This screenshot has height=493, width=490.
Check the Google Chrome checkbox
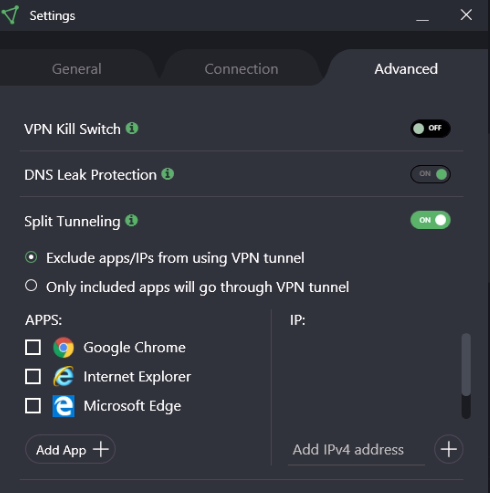tap(33, 347)
